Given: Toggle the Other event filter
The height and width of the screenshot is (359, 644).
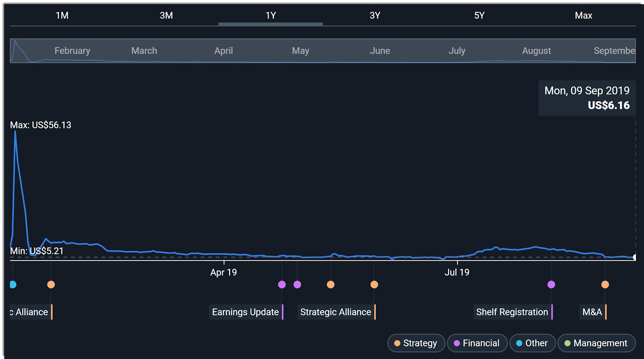Looking at the screenshot, I should 533,343.
